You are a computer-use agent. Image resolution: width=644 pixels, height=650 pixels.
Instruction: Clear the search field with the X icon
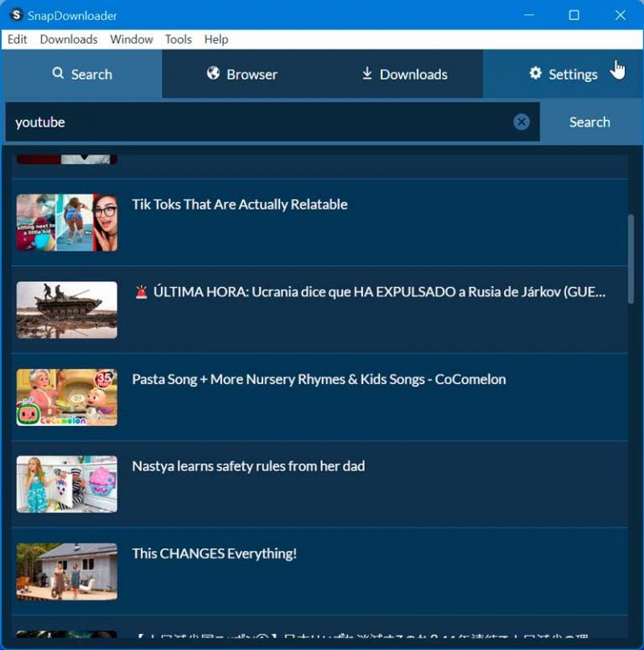pos(521,122)
